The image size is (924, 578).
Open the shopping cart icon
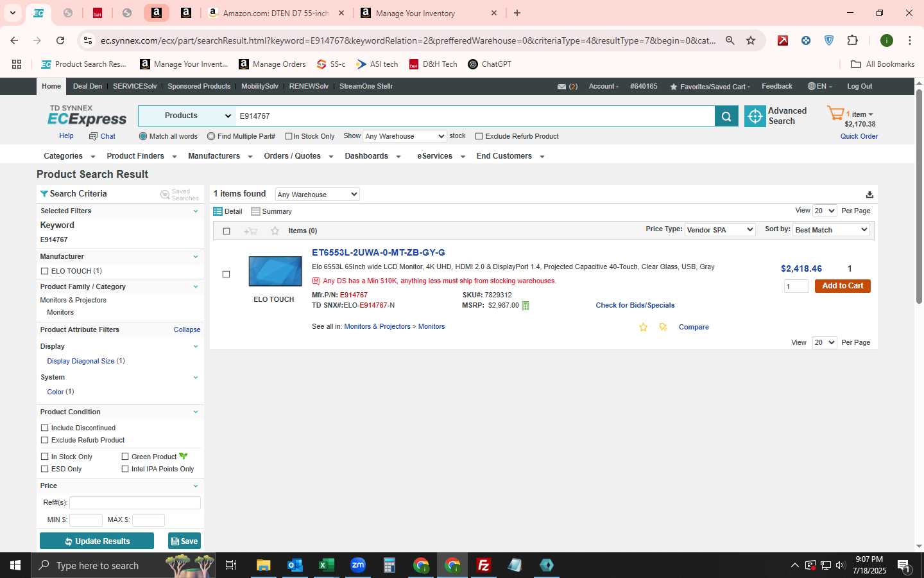pyautogui.click(x=835, y=114)
